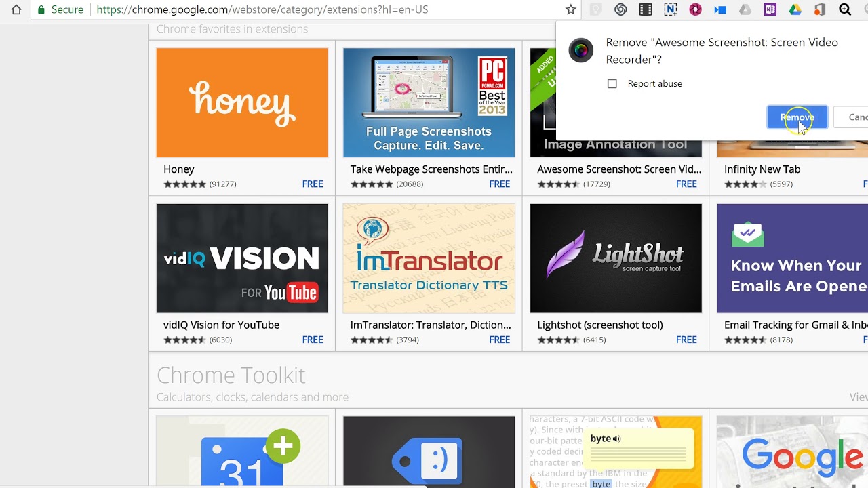Open Awesome Screenshot: Screen Vid... title link
868x488 pixels.
pyautogui.click(x=619, y=169)
